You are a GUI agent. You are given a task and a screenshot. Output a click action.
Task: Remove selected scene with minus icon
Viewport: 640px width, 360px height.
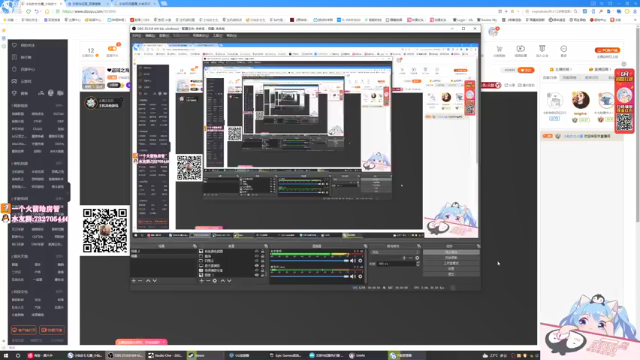click(140, 281)
